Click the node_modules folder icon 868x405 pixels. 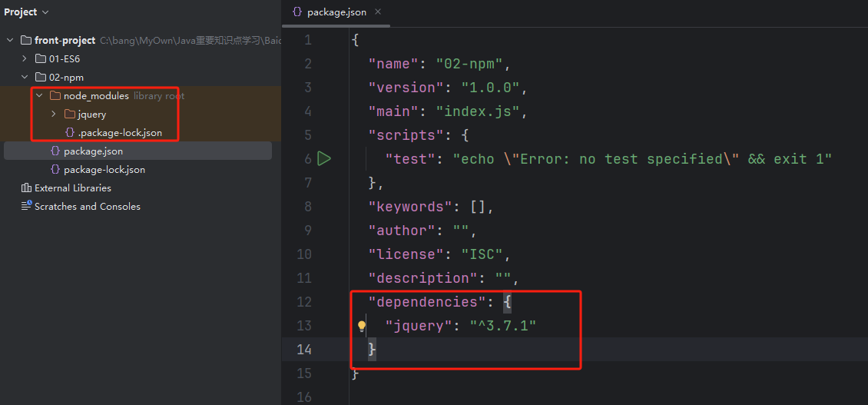55,96
